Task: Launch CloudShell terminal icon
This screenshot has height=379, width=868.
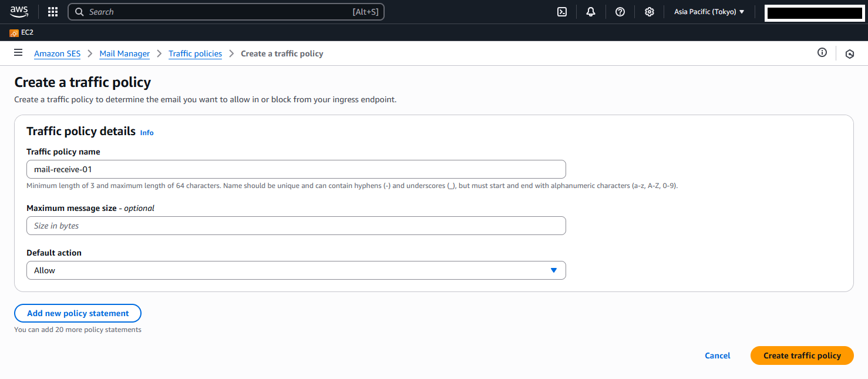Action: (x=562, y=12)
